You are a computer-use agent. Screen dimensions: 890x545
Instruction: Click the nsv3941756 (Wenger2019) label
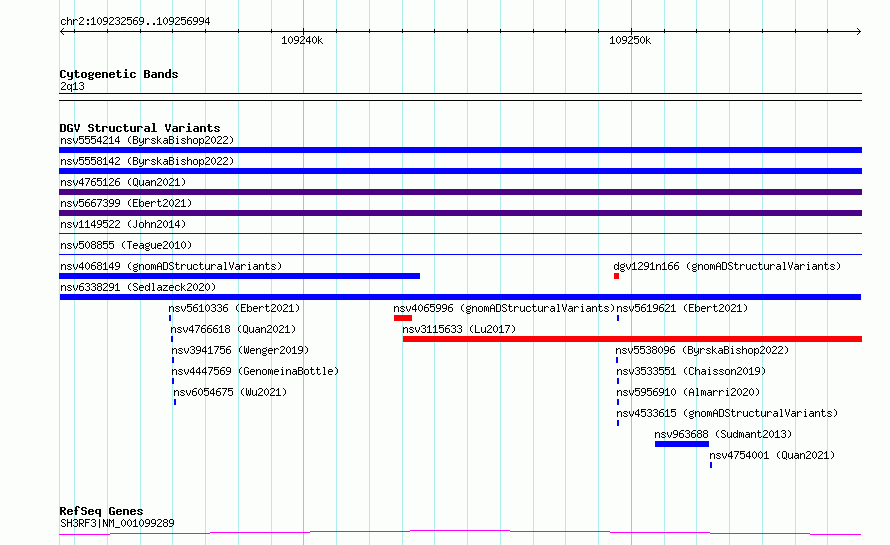(240, 350)
